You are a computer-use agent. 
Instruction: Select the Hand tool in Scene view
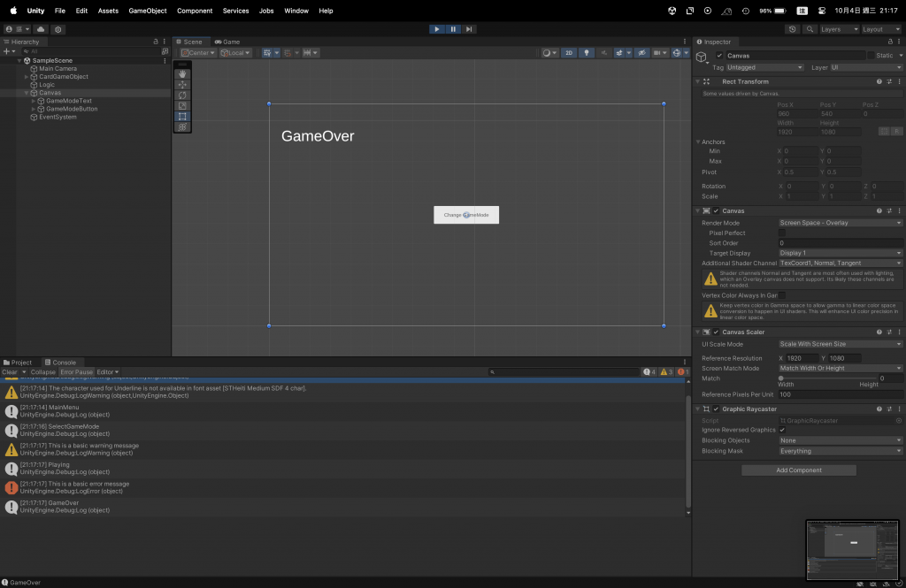pos(182,74)
